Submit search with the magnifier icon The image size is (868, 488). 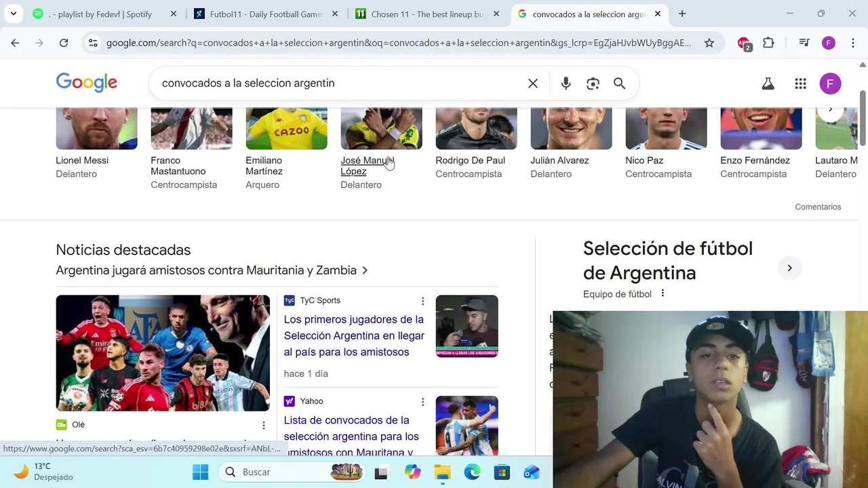click(619, 83)
